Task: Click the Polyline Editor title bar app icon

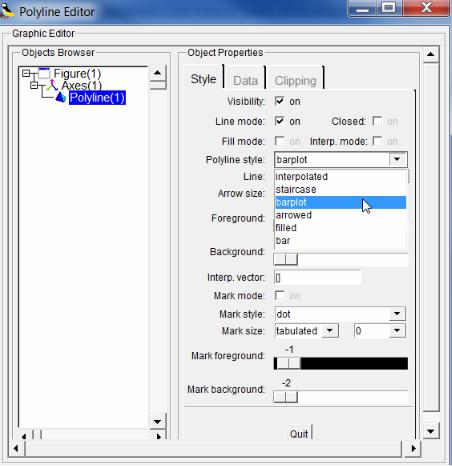Action: pos(7,10)
